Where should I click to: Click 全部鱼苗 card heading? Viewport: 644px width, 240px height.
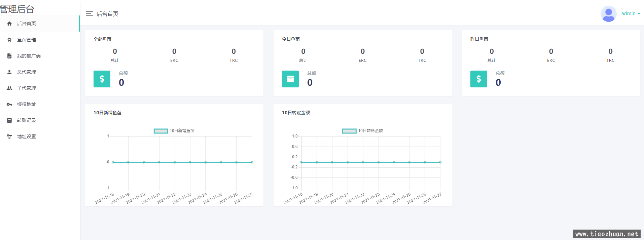(x=102, y=39)
